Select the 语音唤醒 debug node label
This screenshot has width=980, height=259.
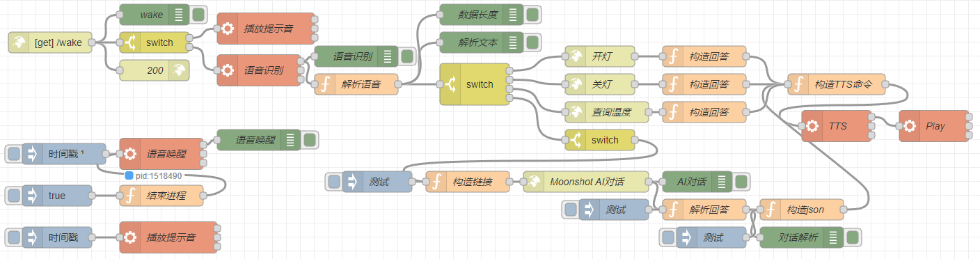[255, 140]
